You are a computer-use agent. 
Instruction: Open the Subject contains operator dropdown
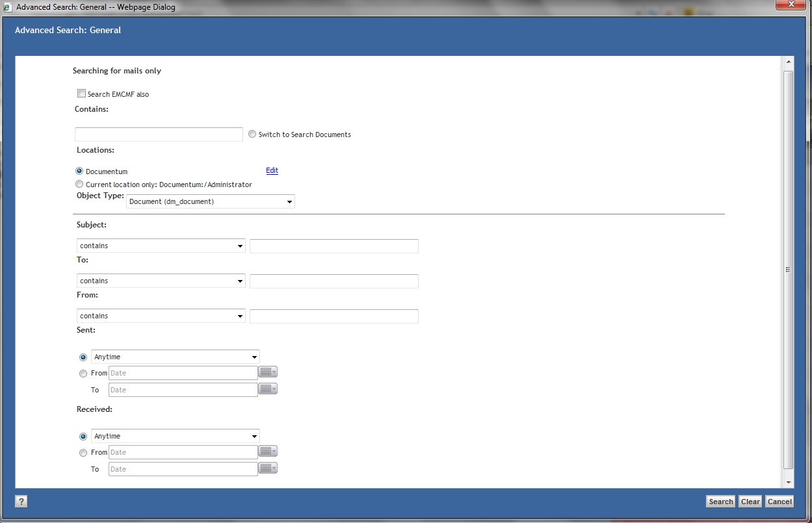tap(161, 246)
